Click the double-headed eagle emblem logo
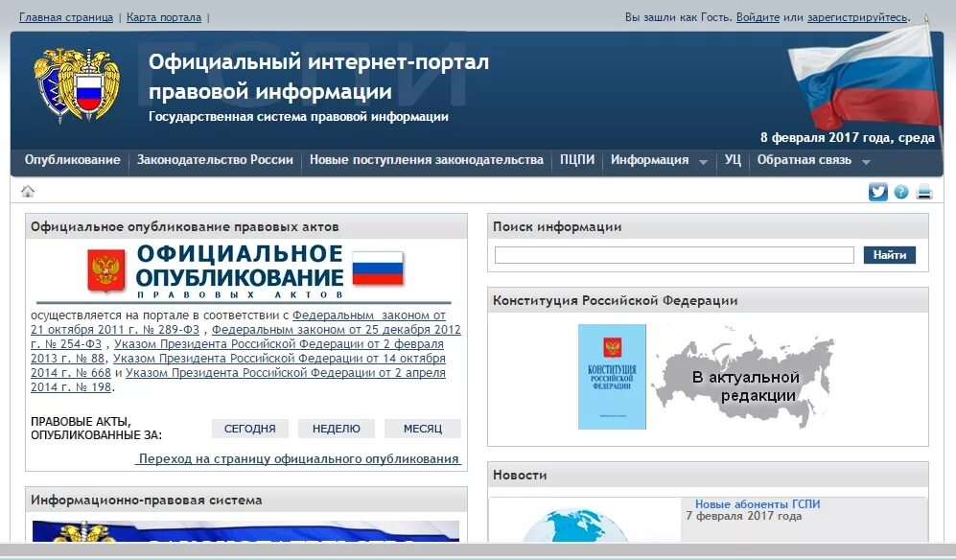 pos(77,86)
